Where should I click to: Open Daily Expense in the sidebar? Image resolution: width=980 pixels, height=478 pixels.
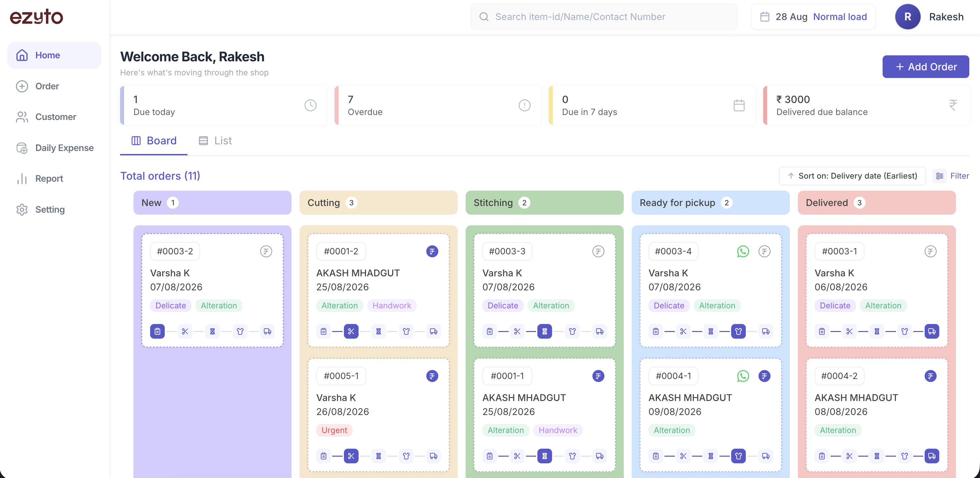pos(54,148)
